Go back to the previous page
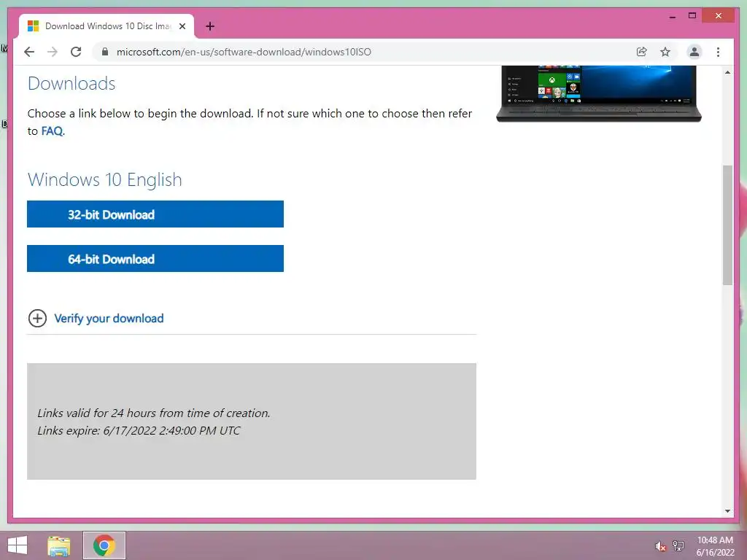Image resolution: width=747 pixels, height=560 pixels. click(29, 52)
